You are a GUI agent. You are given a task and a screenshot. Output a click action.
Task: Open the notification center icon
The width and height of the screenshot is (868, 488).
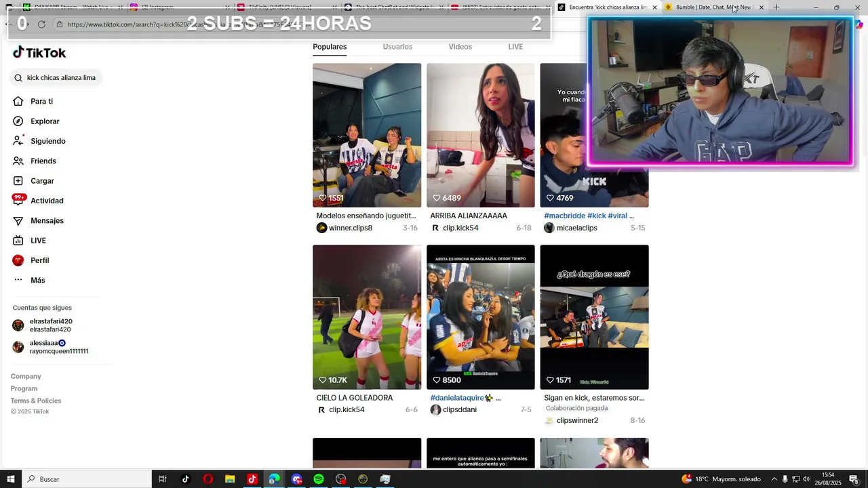(x=854, y=479)
